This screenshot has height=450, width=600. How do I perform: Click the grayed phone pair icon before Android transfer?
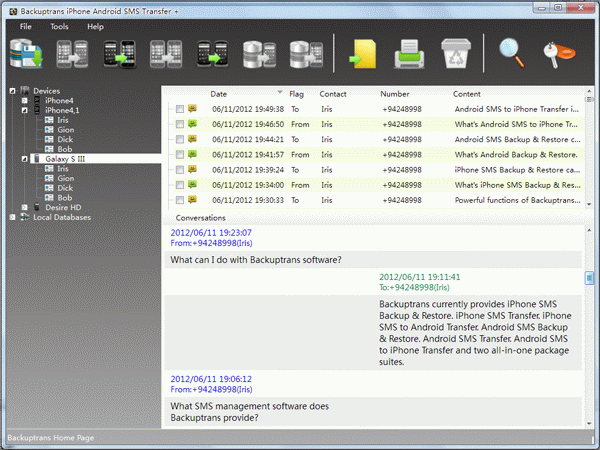click(x=166, y=54)
